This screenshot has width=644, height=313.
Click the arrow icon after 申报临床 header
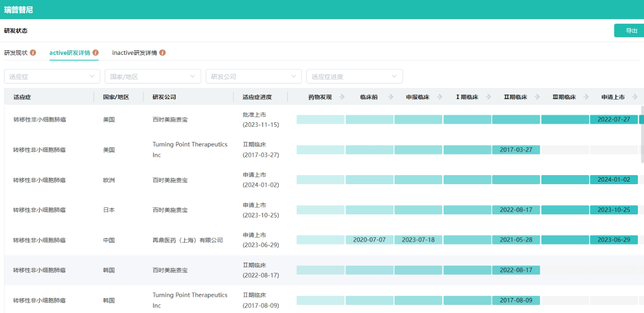click(439, 97)
